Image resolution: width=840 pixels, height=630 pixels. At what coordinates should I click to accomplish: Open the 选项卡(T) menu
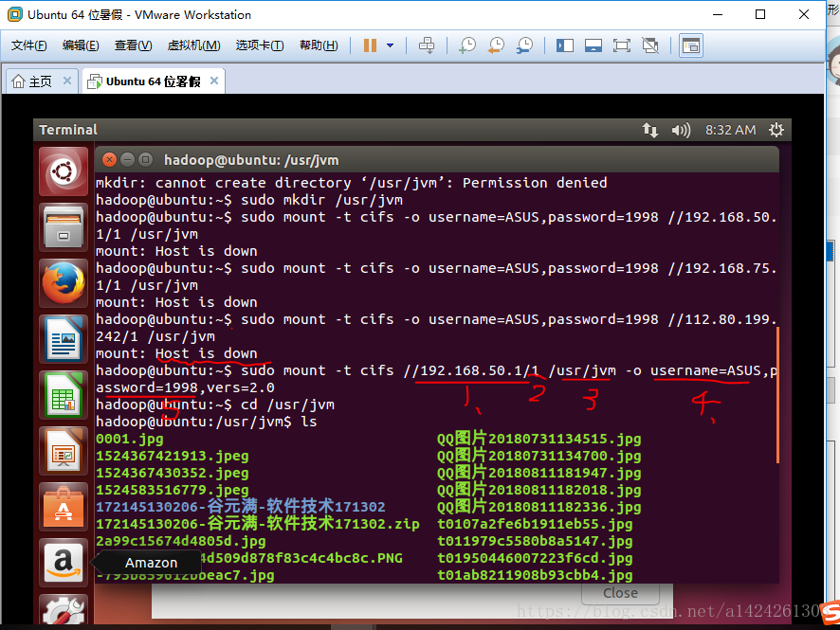point(260,45)
